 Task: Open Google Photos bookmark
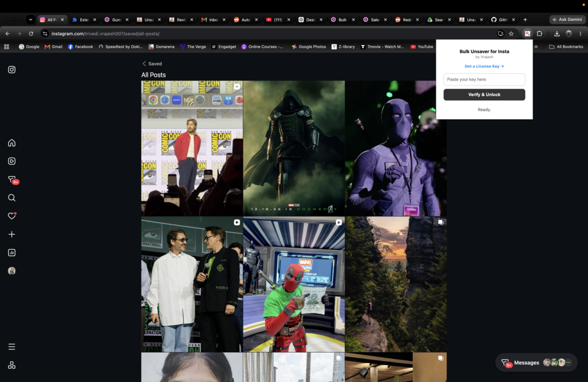pyautogui.click(x=308, y=47)
